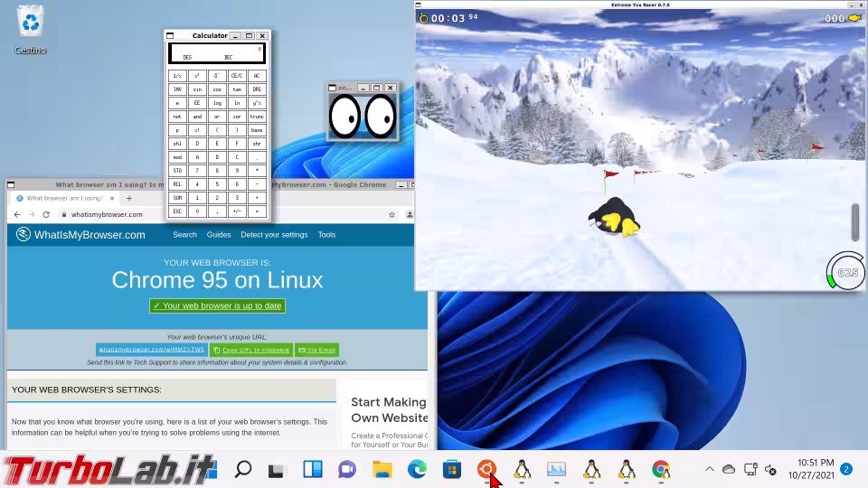
Task: Click the site lock icon in address bar
Action: click(x=64, y=215)
